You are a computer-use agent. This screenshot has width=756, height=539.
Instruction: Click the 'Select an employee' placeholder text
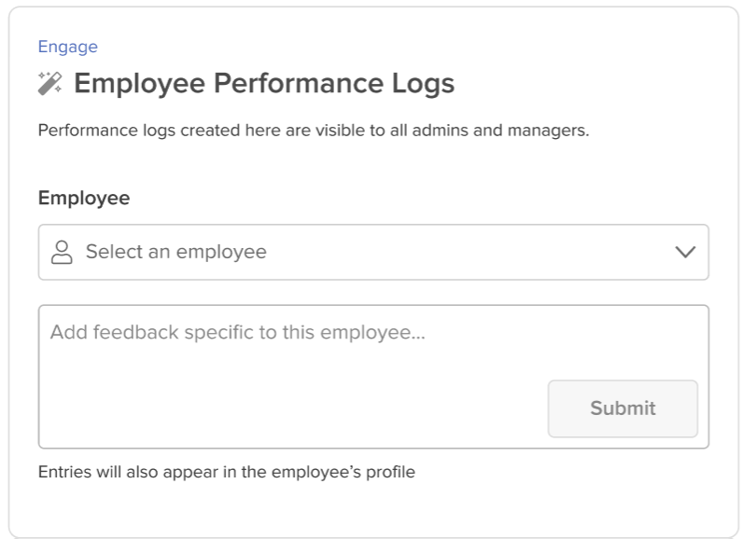[x=176, y=252]
